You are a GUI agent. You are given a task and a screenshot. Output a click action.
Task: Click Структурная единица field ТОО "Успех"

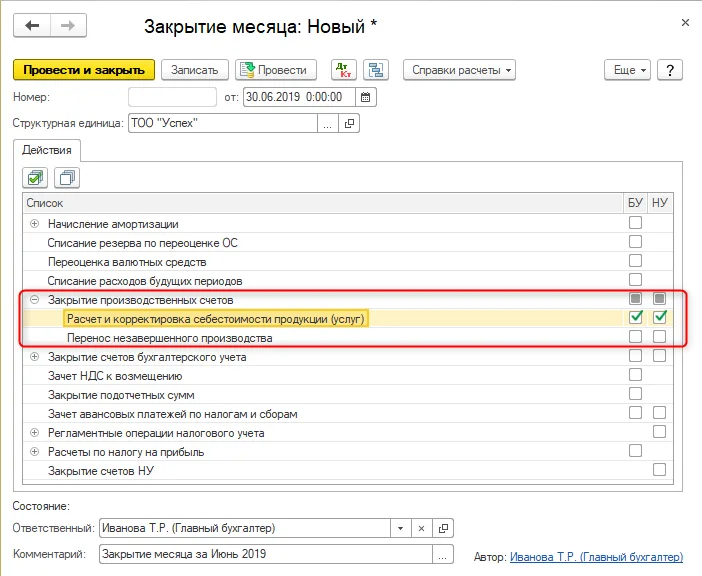(x=223, y=123)
